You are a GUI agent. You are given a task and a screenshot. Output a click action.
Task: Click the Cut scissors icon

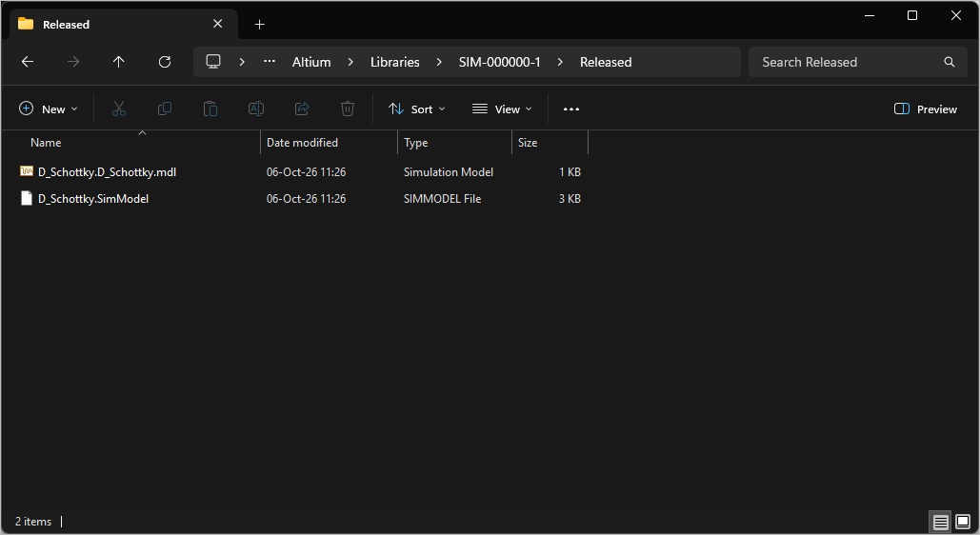[x=119, y=109]
